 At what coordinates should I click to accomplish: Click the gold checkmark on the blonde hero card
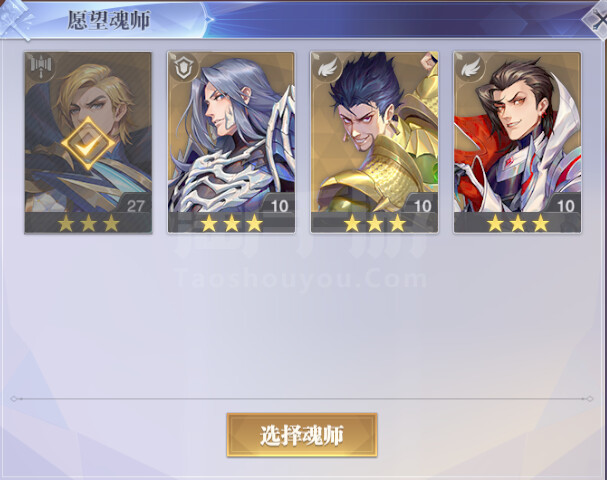88,143
